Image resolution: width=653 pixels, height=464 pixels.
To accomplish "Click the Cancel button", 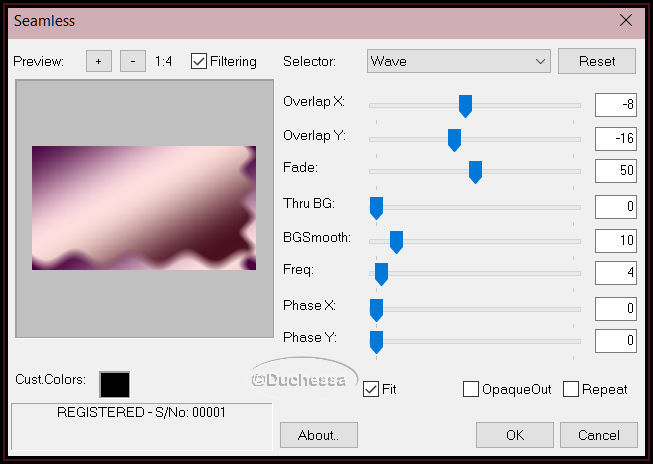I will 599,435.
